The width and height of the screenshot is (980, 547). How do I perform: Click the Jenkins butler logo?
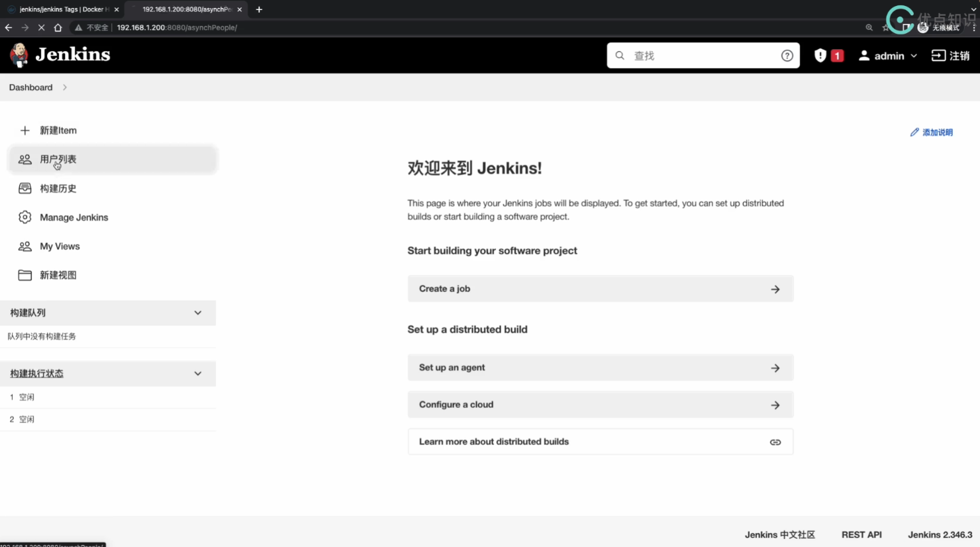click(19, 55)
